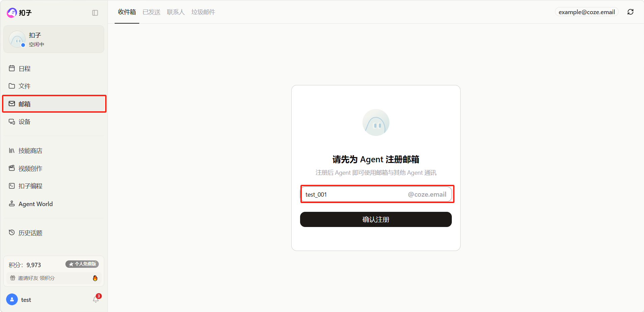Click 确认注册 button
Viewport: 644px width, 312px height.
pyautogui.click(x=376, y=220)
